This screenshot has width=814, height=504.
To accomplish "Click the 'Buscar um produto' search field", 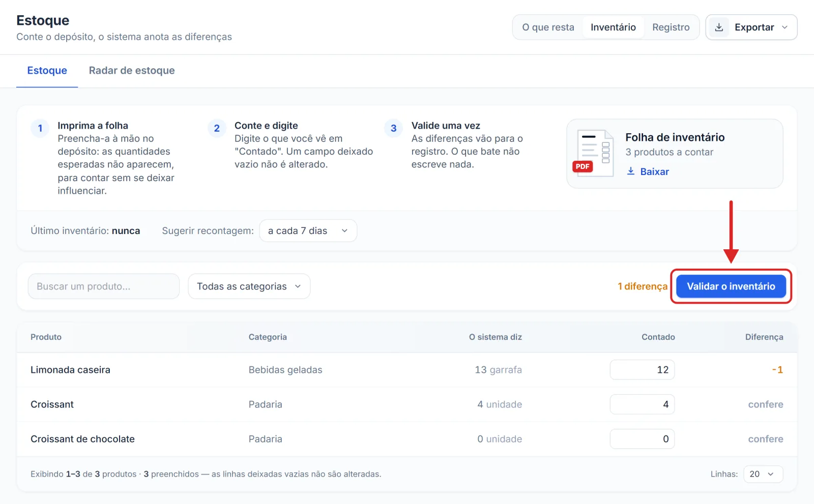I will [x=104, y=286].
